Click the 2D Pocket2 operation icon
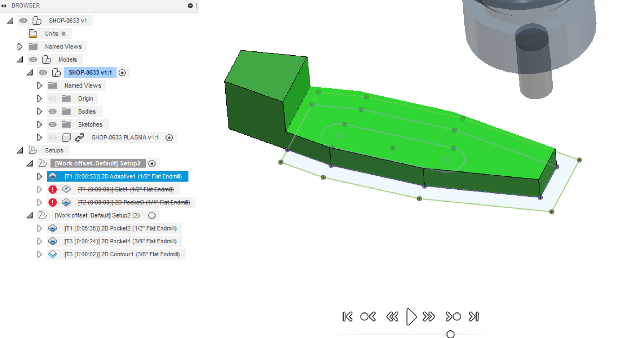 click(53, 229)
